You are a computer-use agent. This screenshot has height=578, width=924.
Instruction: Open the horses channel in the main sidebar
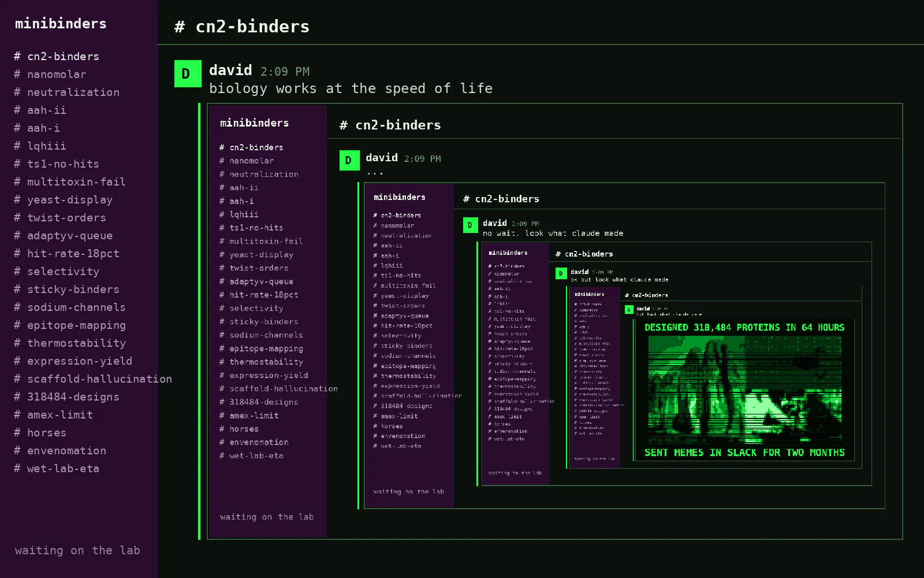coord(40,432)
